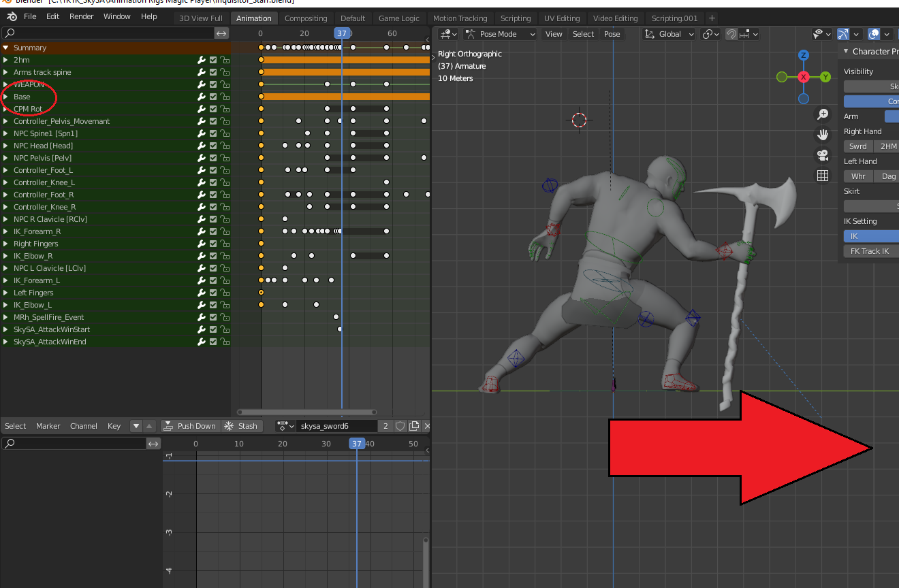Switch to the Compositing workspace tab

click(x=306, y=18)
